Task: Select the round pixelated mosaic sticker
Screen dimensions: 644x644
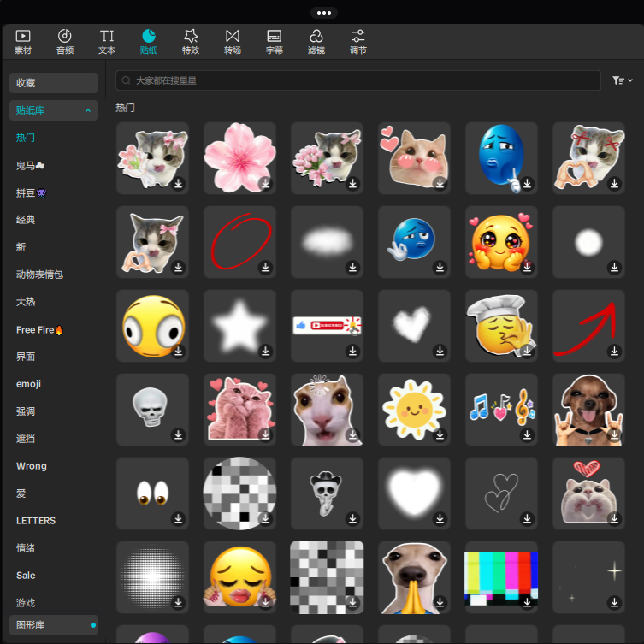Action: (239, 493)
